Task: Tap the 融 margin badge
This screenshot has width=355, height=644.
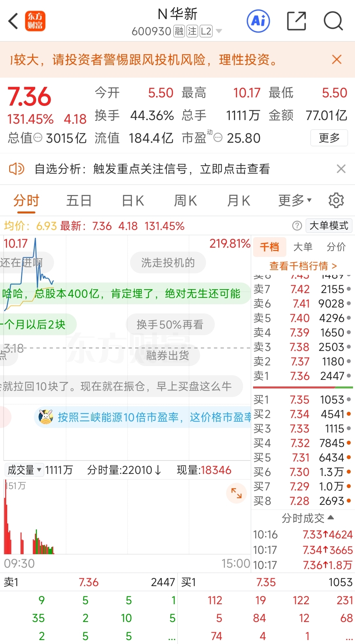Action: pos(179,31)
